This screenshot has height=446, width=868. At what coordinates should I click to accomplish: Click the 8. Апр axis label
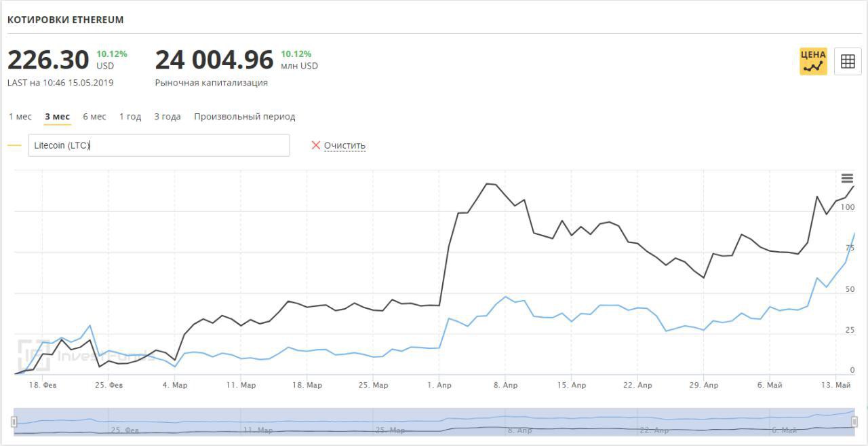(x=506, y=386)
